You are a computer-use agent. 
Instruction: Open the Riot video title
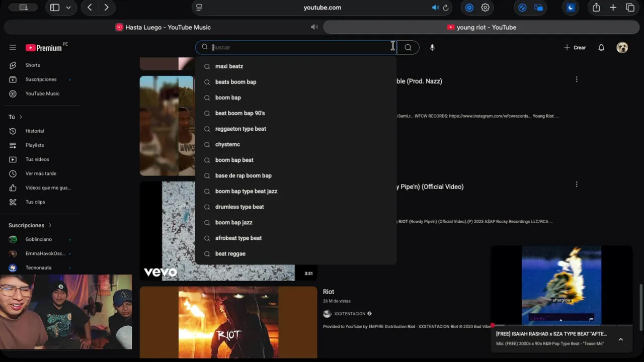(329, 292)
